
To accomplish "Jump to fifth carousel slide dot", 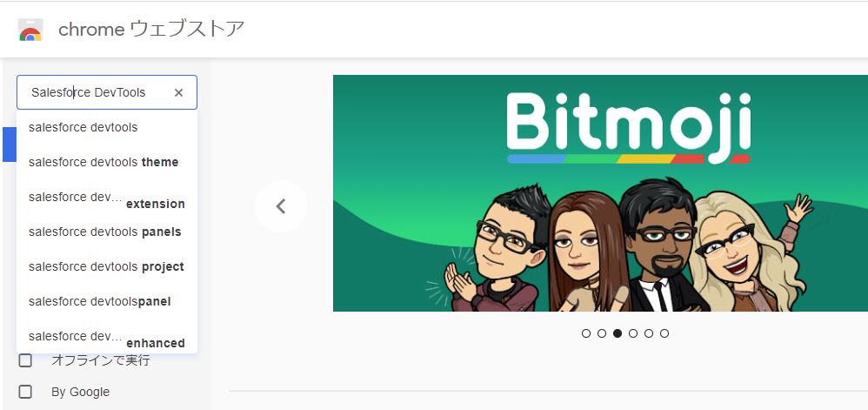I will pos(649,333).
